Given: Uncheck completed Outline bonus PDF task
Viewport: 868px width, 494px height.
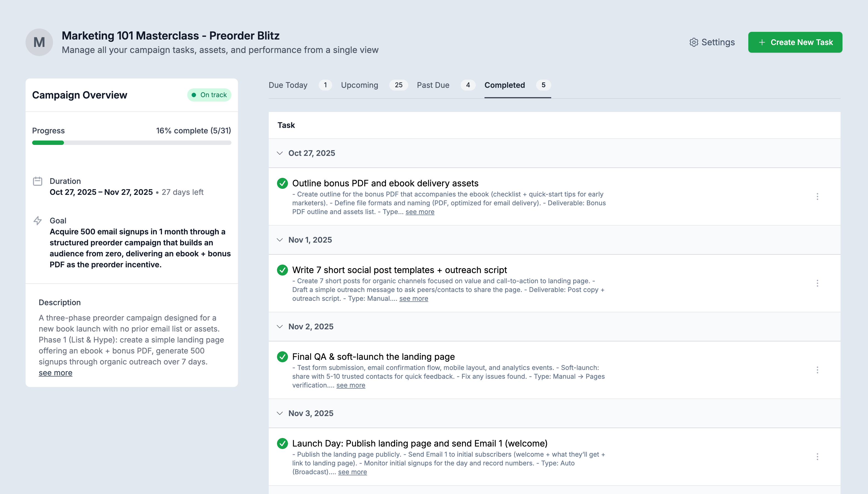Looking at the screenshot, I should pos(282,183).
